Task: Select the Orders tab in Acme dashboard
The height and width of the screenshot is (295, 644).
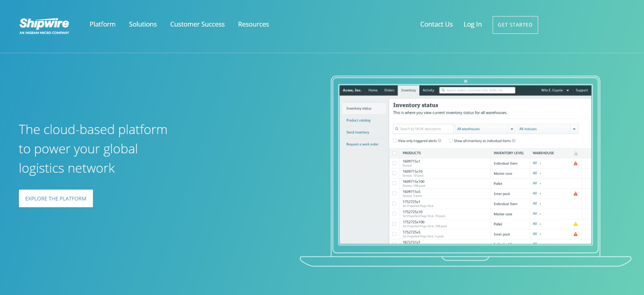Action: (389, 90)
